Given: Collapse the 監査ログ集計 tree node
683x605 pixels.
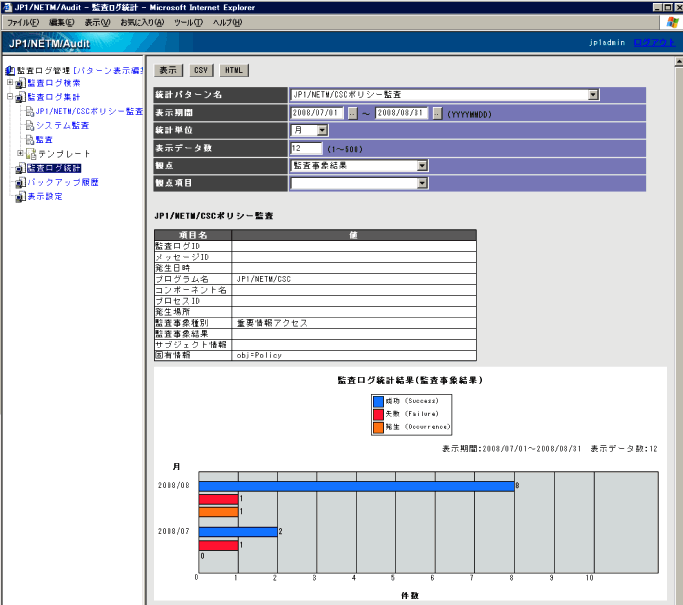Looking at the screenshot, I should point(10,96).
